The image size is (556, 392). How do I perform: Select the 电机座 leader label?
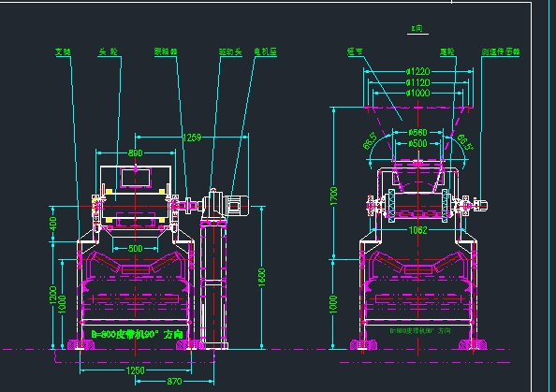[265, 51]
